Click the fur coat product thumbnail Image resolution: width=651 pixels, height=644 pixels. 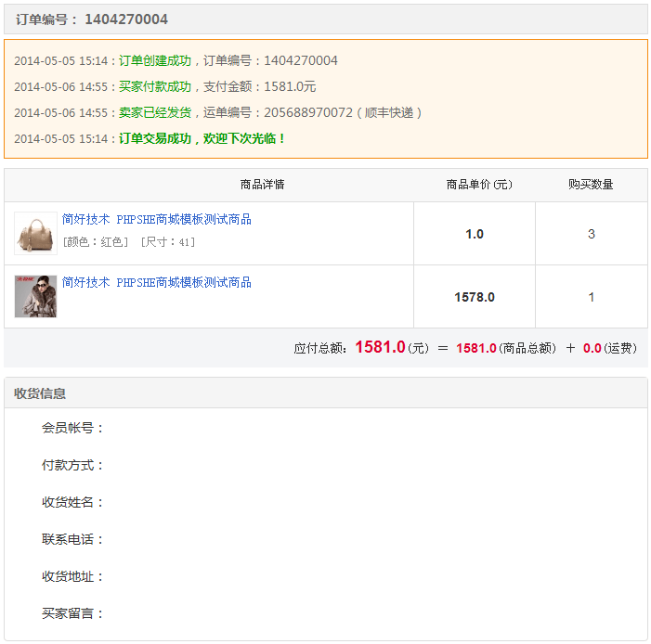tap(35, 296)
